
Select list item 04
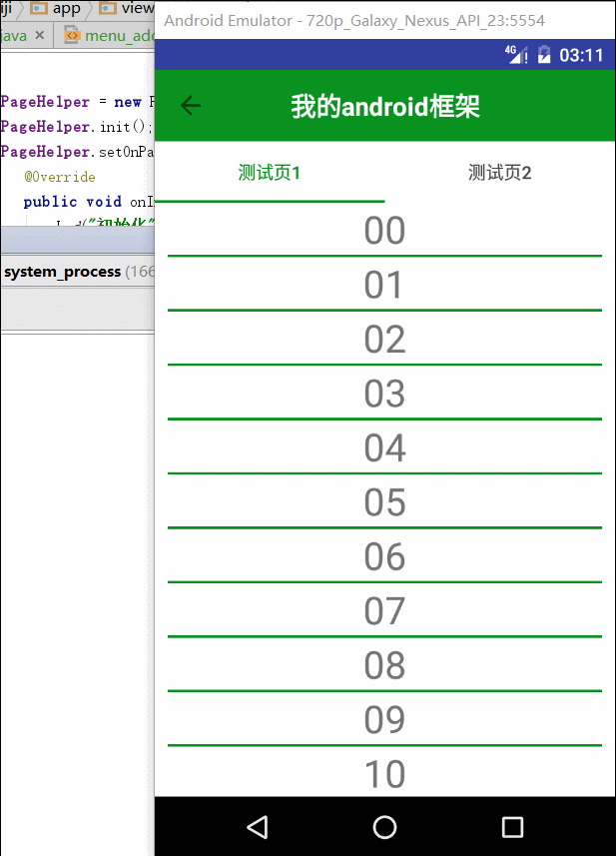click(x=384, y=447)
